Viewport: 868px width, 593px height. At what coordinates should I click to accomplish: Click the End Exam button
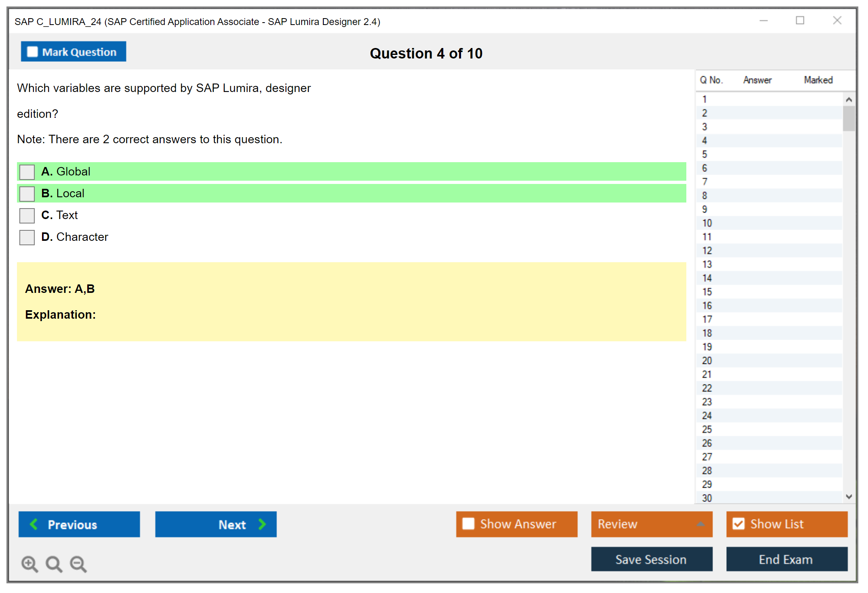pyautogui.click(x=786, y=559)
